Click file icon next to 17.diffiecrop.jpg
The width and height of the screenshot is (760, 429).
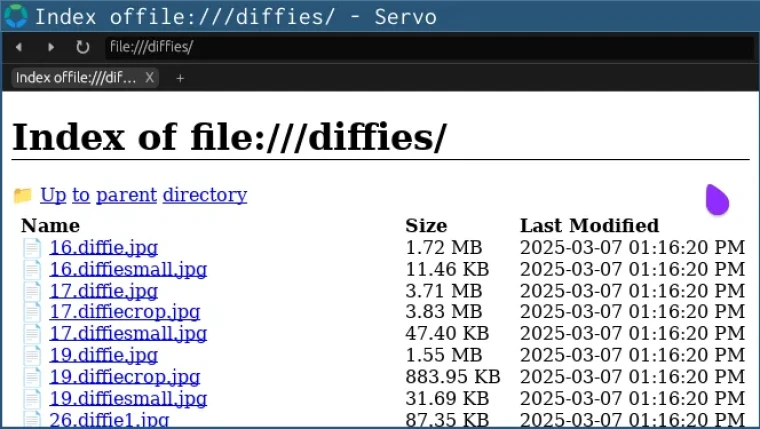[x=32, y=312]
